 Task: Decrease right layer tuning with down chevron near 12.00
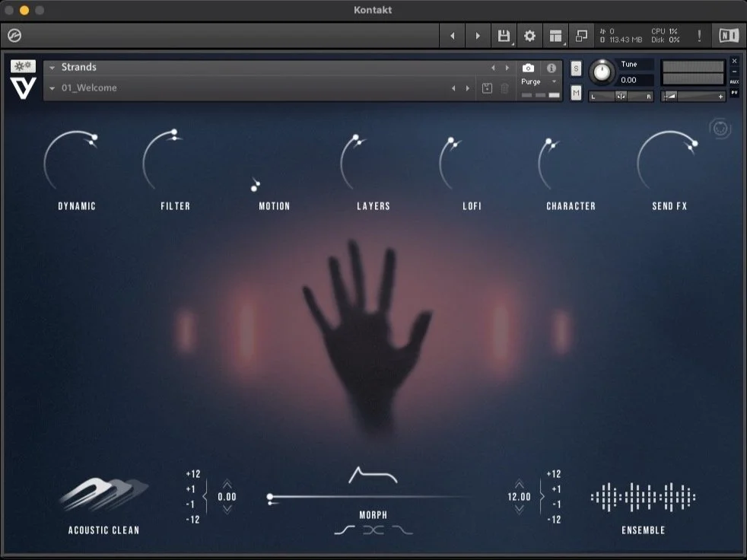coord(520,509)
